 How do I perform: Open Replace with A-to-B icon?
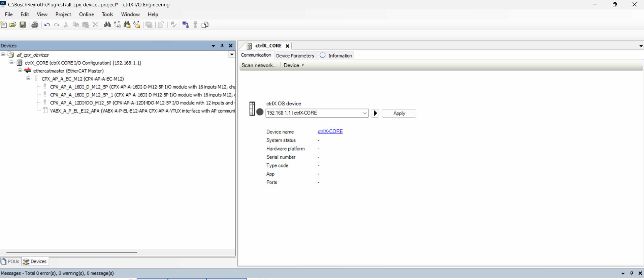click(x=117, y=25)
